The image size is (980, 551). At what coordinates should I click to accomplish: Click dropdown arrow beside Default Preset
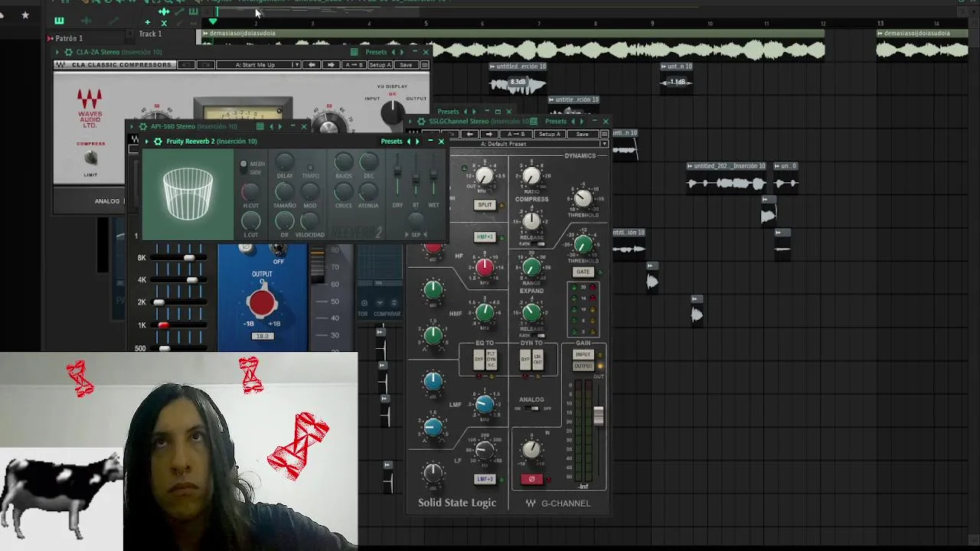604,144
